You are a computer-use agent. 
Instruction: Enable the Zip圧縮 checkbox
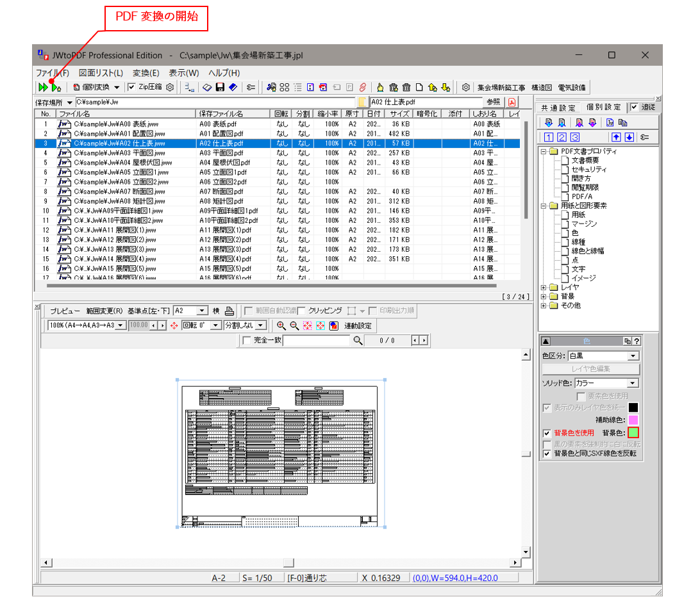[x=131, y=87]
